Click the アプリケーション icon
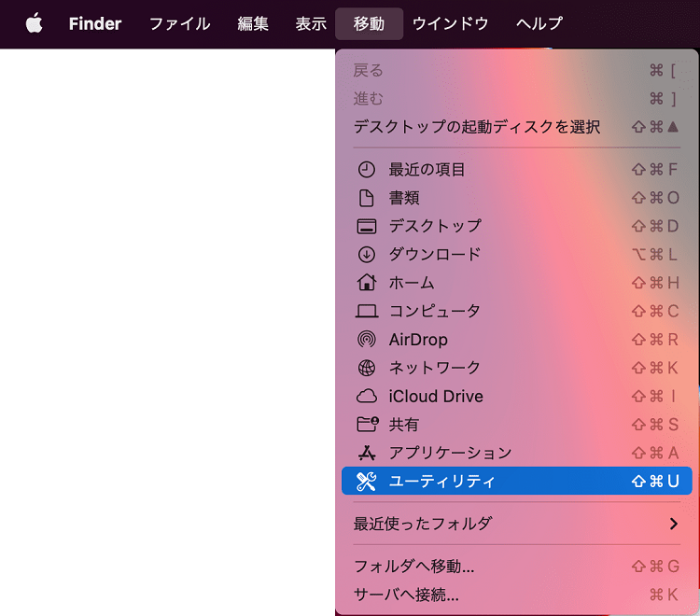Image resolution: width=700 pixels, height=616 pixels. coord(367,453)
